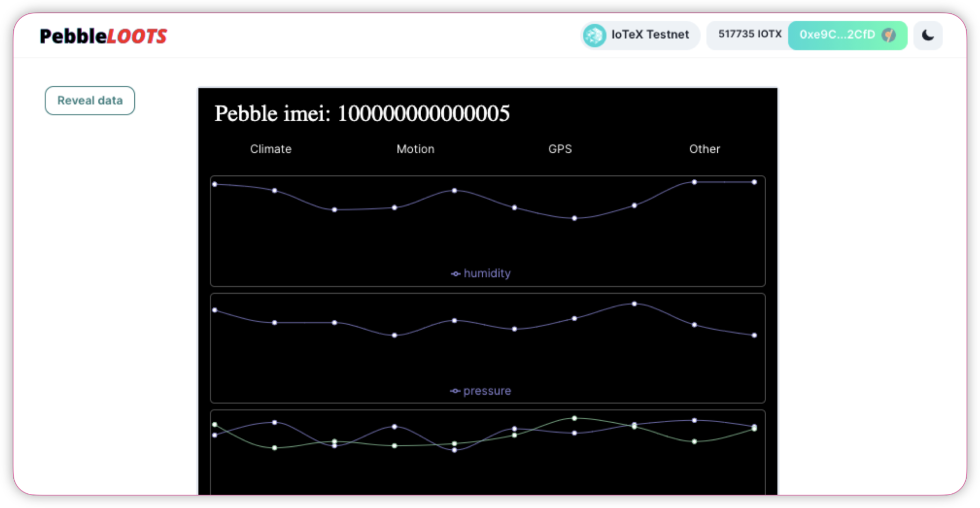Toggle the humidity legend entry
The height and width of the screenshot is (508, 980).
[x=480, y=273]
